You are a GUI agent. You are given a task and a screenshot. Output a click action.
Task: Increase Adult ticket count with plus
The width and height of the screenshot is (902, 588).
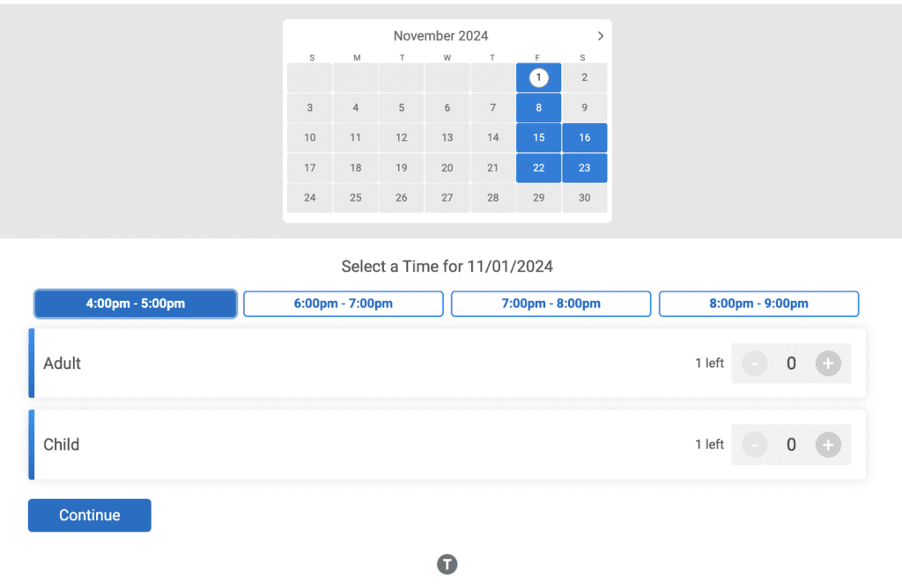pos(828,363)
